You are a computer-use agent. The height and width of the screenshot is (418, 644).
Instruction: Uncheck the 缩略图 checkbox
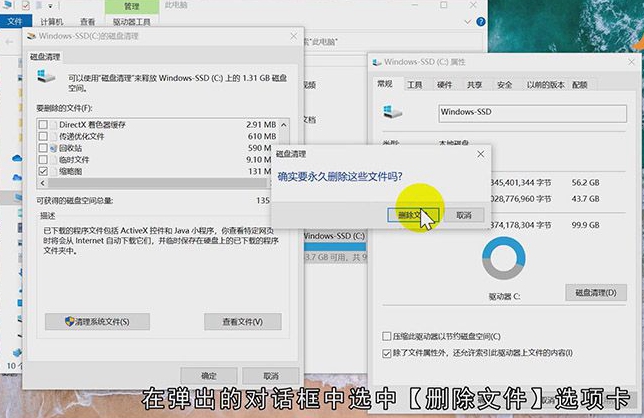click(x=43, y=171)
